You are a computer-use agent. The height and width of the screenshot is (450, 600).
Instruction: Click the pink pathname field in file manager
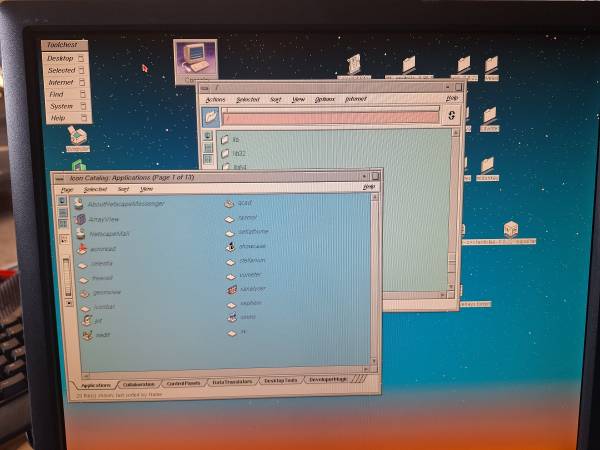point(330,117)
